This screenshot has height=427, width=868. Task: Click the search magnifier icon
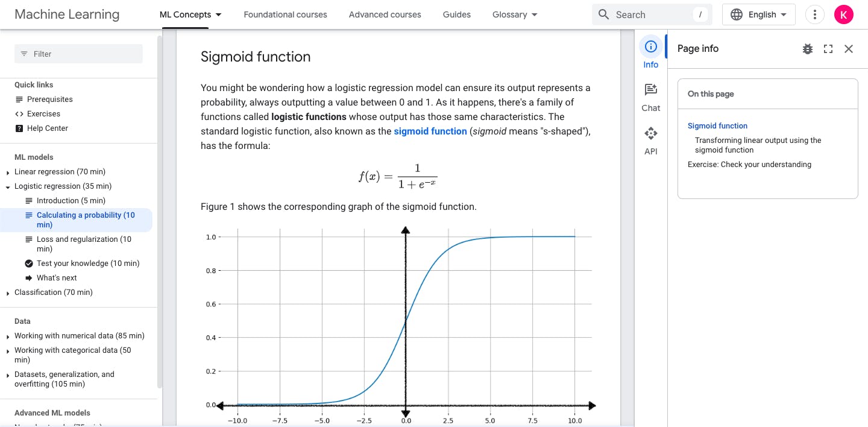point(603,14)
